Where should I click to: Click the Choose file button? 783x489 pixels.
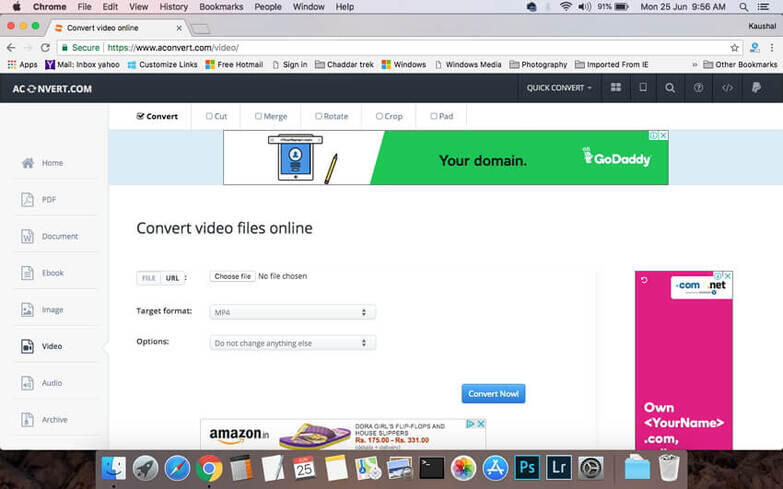pyautogui.click(x=233, y=276)
